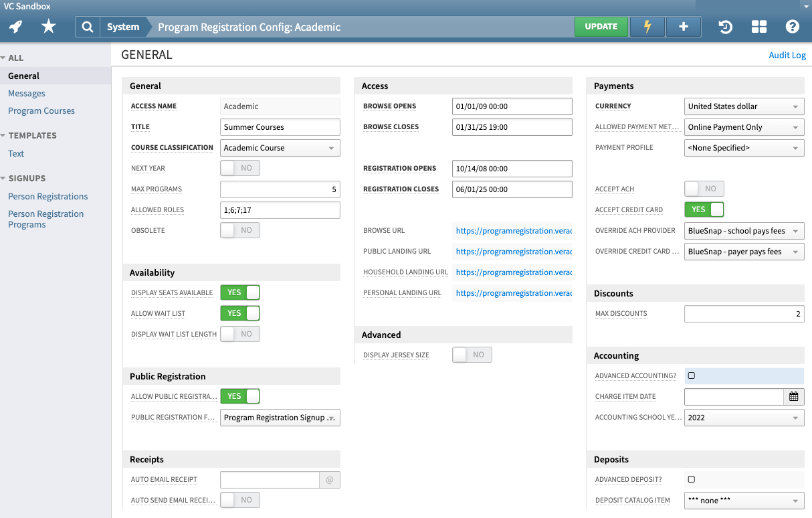The height and width of the screenshot is (518, 812).
Task: Click the search magnifier icon
Action: [87, 27]
